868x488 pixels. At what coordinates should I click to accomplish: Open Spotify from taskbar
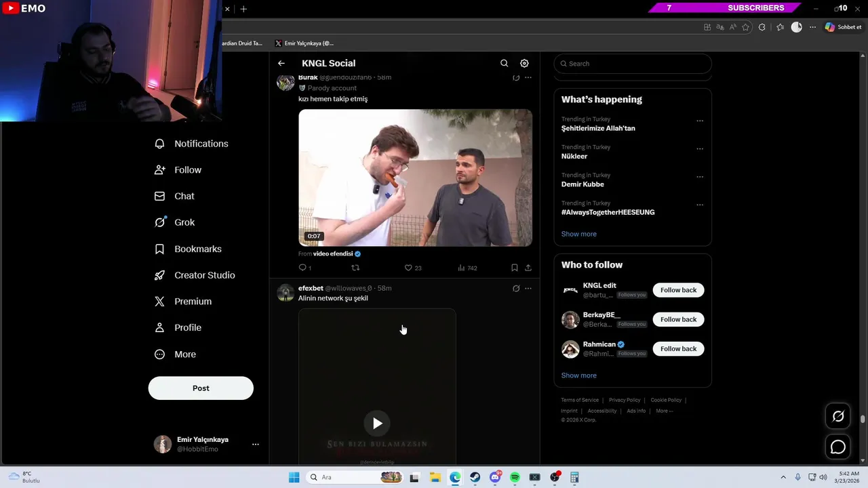(x=515, y=477)
